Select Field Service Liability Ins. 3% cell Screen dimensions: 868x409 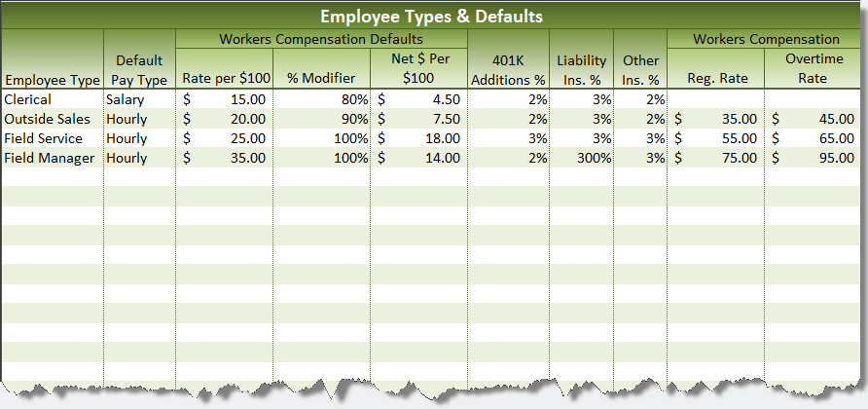tap(581, 138)
